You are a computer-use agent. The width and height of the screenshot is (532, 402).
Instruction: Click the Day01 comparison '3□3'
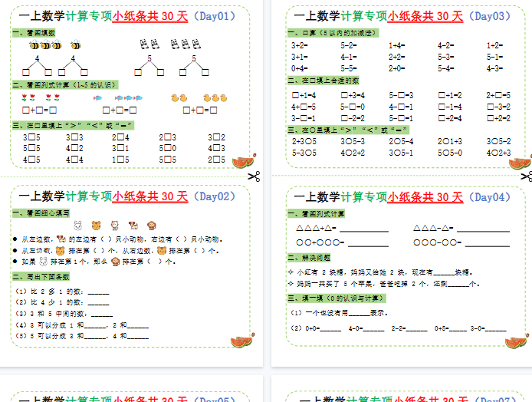pos(74,137)
